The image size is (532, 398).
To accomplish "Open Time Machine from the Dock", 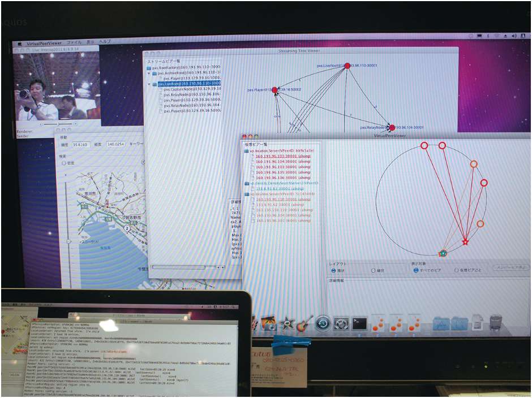I will [x=323, y=323].
